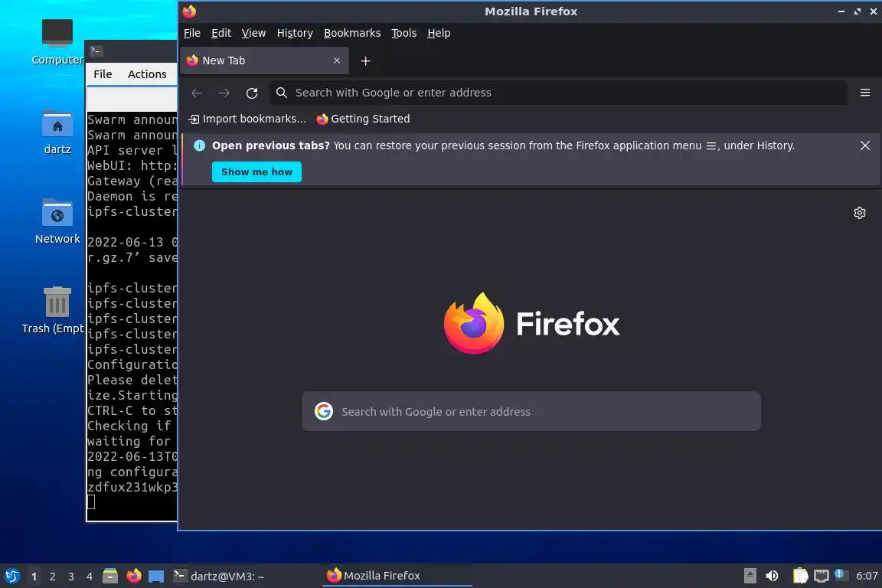
Task: Select the New Tab tab
Action: click(x=264, y=60)
